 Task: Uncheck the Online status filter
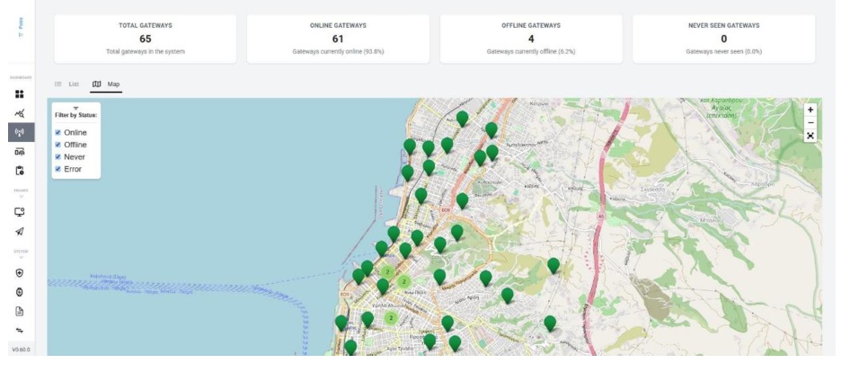point(58,132)
